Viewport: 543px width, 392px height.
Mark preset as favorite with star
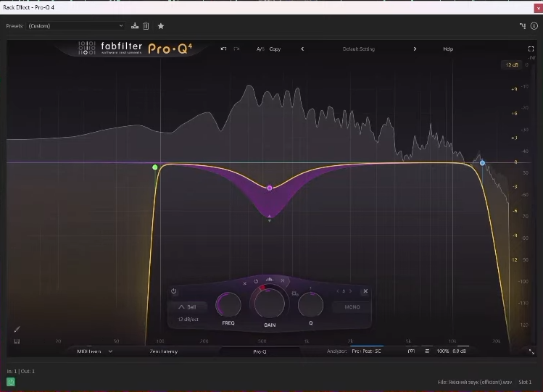(161, 26)
